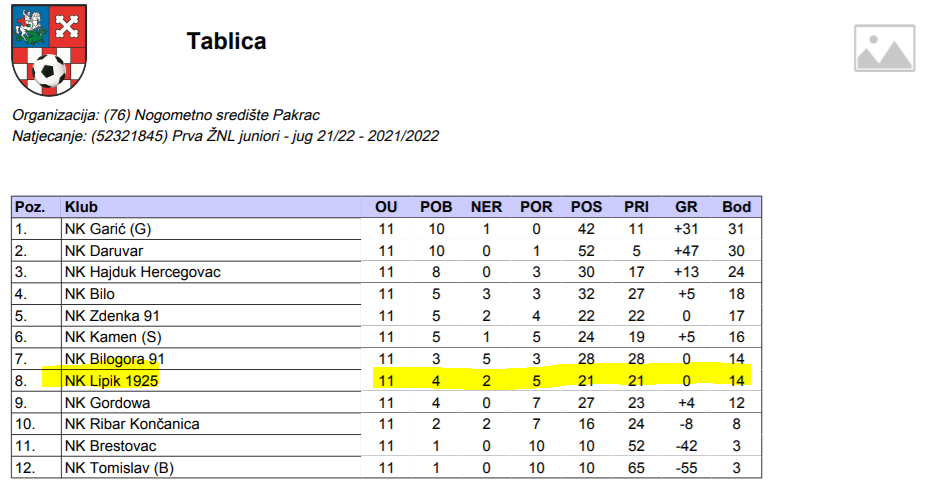Image resolution: width=929 pixels, height=492 pixels.
Task: Click the football club crest logo
Action: point(46,49)
